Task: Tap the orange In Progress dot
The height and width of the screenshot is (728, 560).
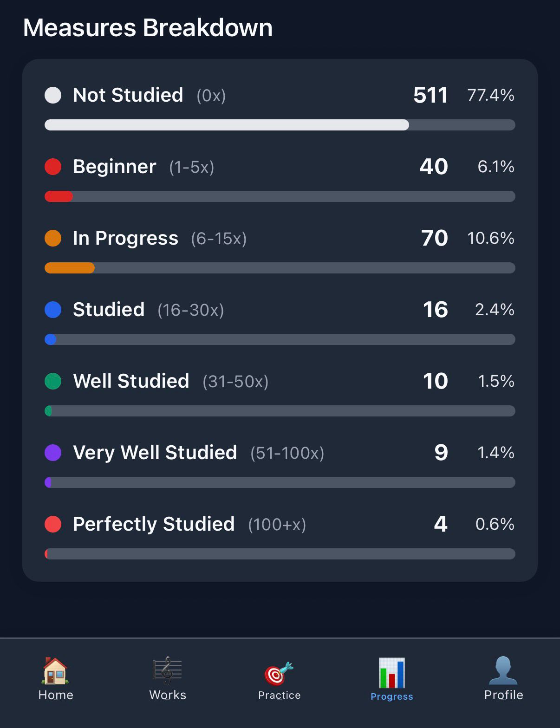Action: [53, 238]
